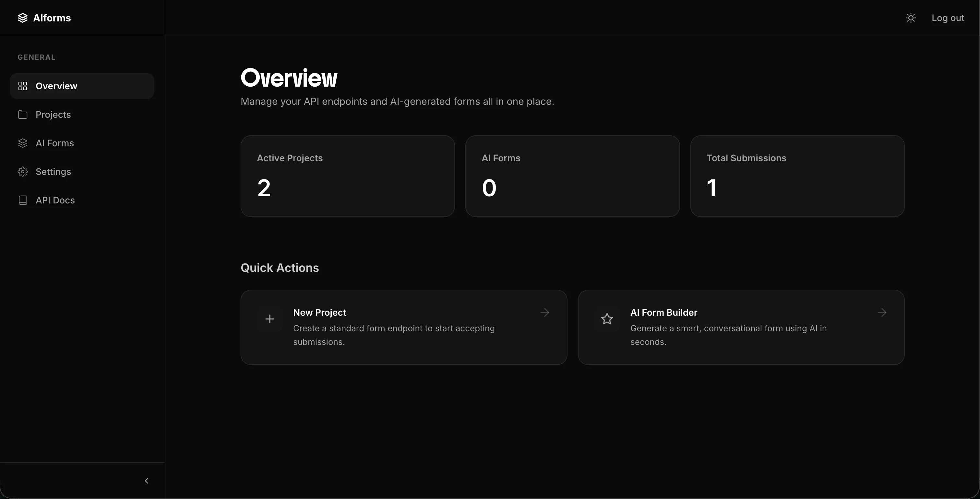This screenshot has height=499, width=980.
Task: Click the 'Create a standard form endpoint' description
Action: pos(394,335)
